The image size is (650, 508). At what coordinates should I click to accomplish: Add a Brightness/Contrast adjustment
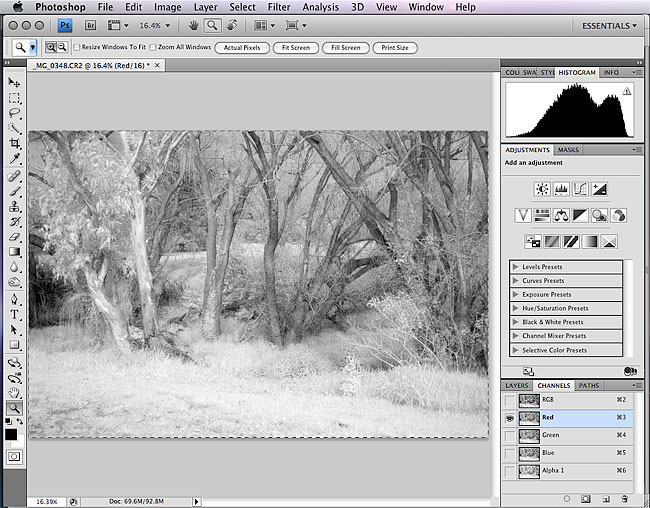542,188
